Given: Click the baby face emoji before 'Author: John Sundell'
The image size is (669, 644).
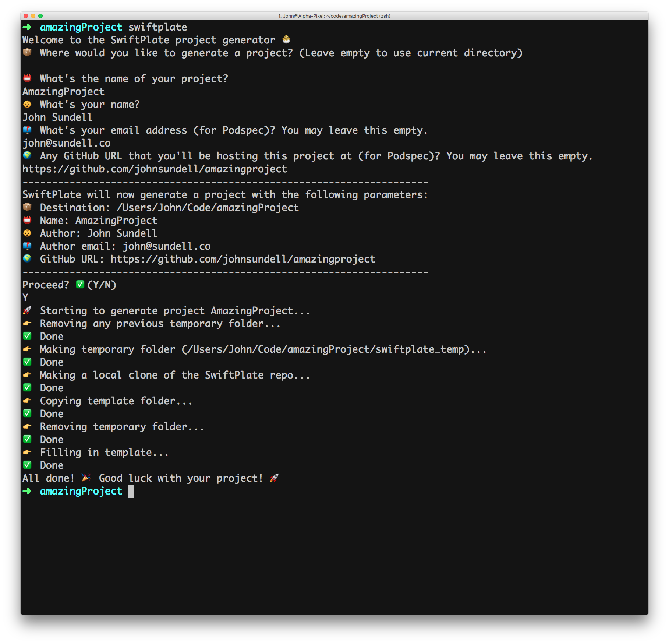Looking at the screenshot, I should coord(27,233).
